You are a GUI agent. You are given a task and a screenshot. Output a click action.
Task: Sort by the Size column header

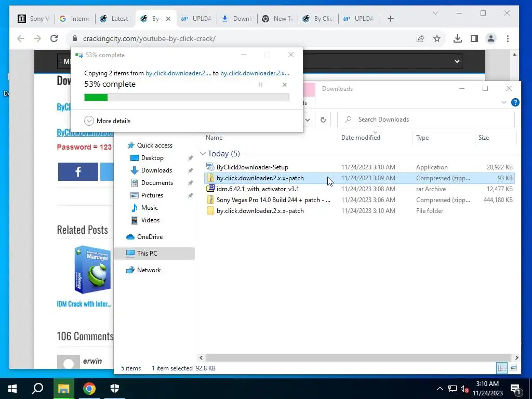pyautogui.click(x=484, y=137)
